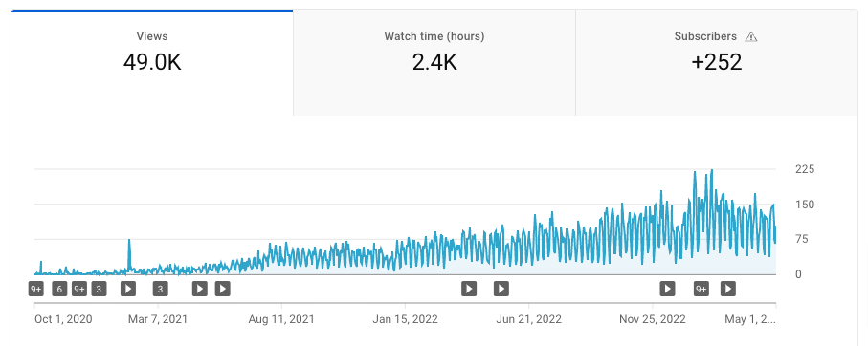Open the 9+ videos marker at Oct 1, 2020

click(36, 289)
